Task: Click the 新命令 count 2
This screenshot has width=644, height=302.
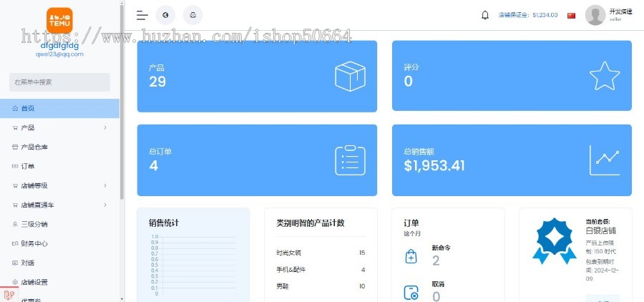Action: 436,260
